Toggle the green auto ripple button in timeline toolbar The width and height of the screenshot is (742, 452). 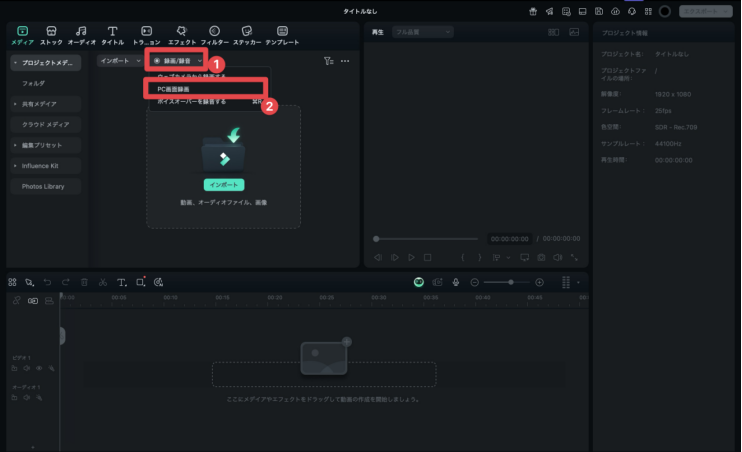pos(419,283)
